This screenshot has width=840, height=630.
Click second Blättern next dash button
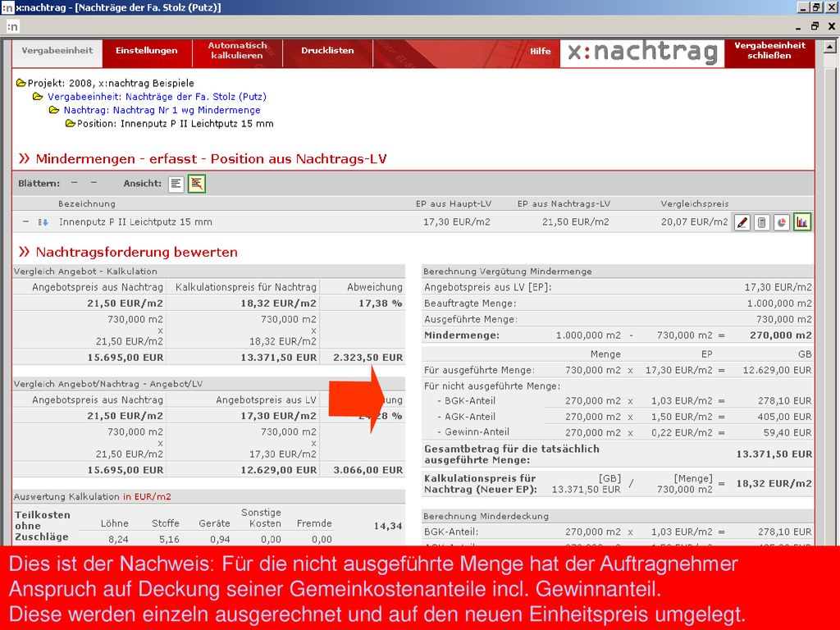[94, 183]
